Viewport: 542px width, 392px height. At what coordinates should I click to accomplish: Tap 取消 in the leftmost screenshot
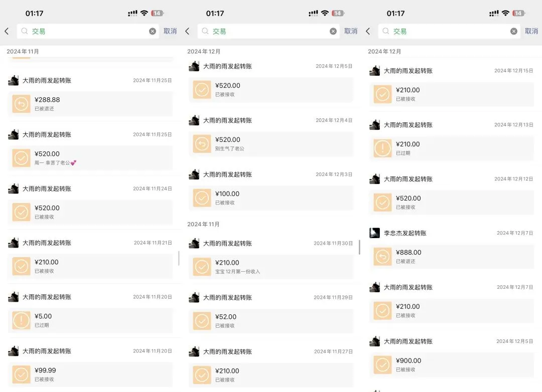tap(170, 31)
